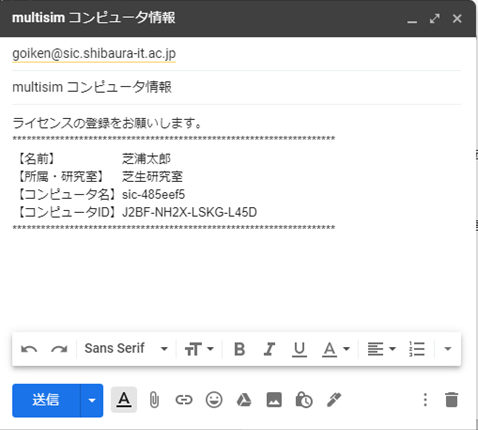Click the undo arrow in formatting toolbar

29,349
